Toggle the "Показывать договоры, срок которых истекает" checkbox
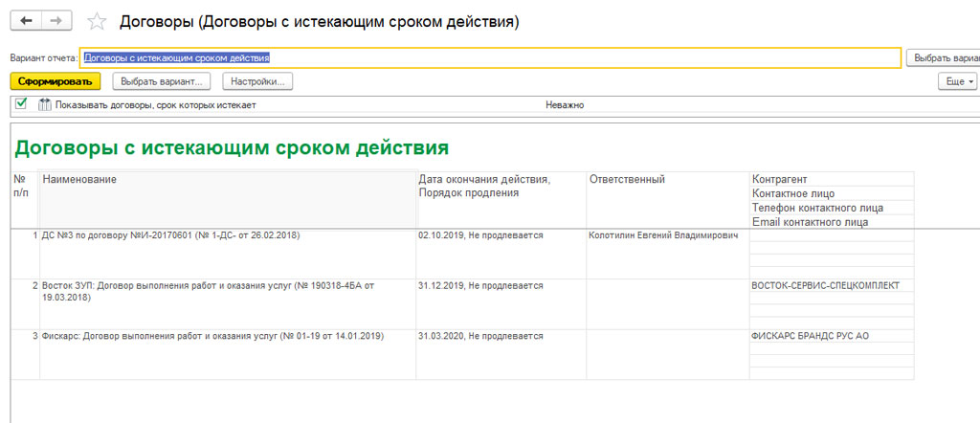The width and height of the screenshot is (980, 423). pos(21,104)
